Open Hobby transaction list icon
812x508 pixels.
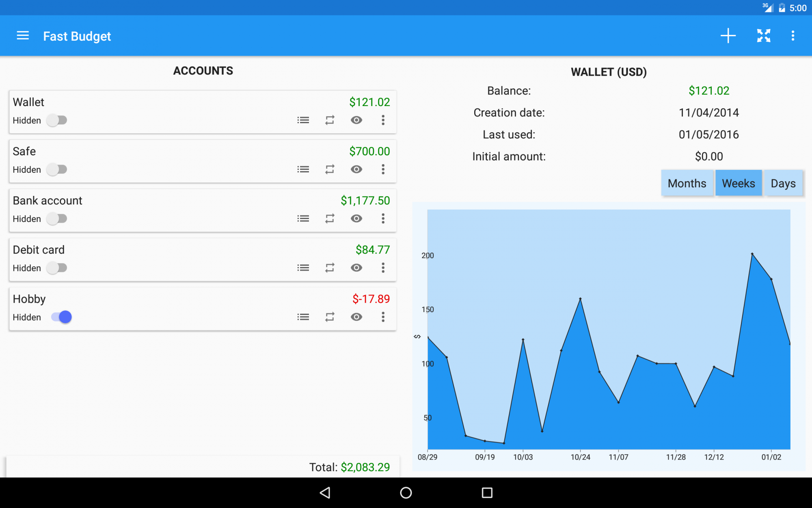303,317
